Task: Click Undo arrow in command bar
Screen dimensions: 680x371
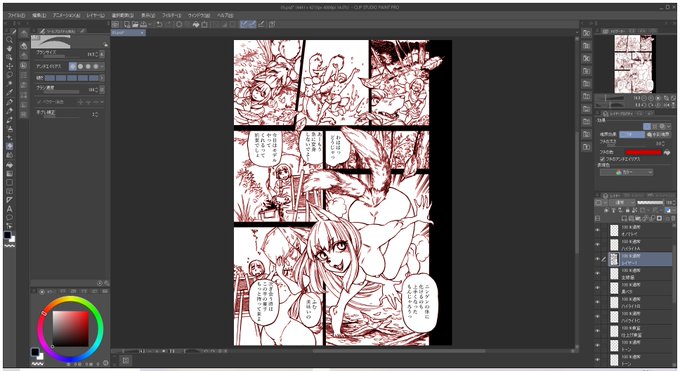Action: (159, 24)
